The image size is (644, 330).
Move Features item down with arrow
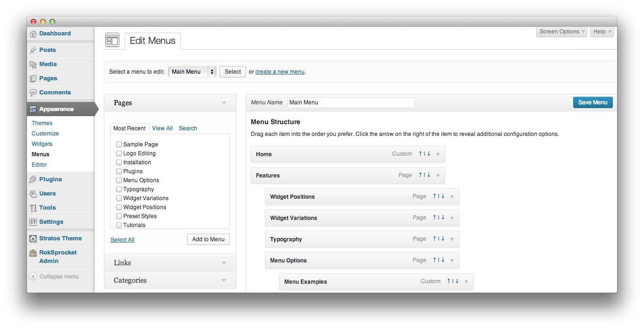[429, 175]
